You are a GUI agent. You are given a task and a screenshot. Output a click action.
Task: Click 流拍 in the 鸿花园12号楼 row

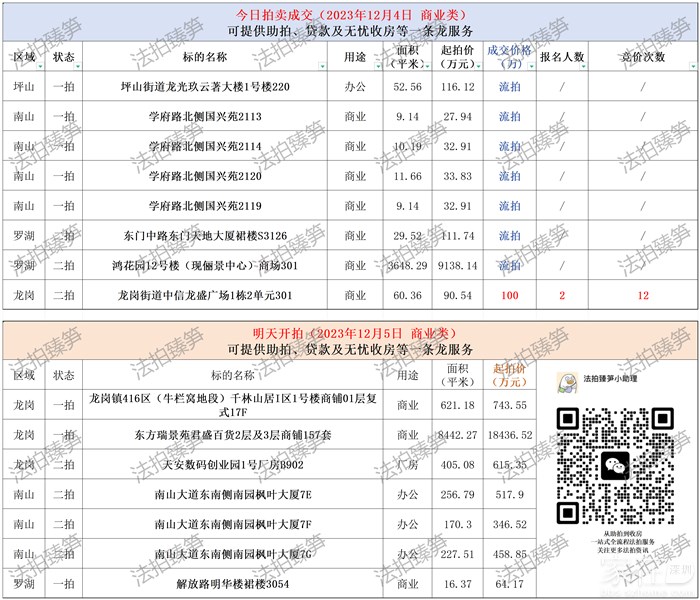click(x=509, y=266)
